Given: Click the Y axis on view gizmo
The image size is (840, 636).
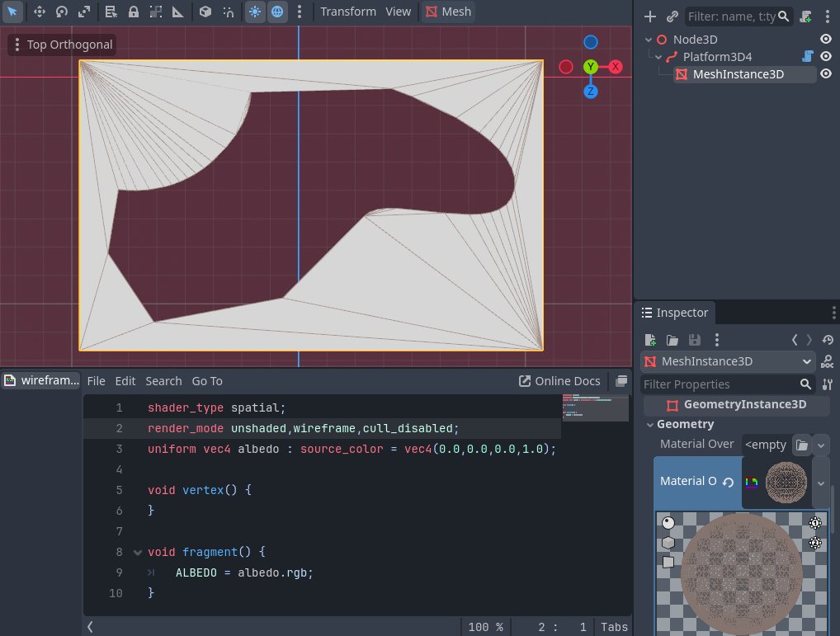Looking at the screenshot, I should (x=590, y=67).
